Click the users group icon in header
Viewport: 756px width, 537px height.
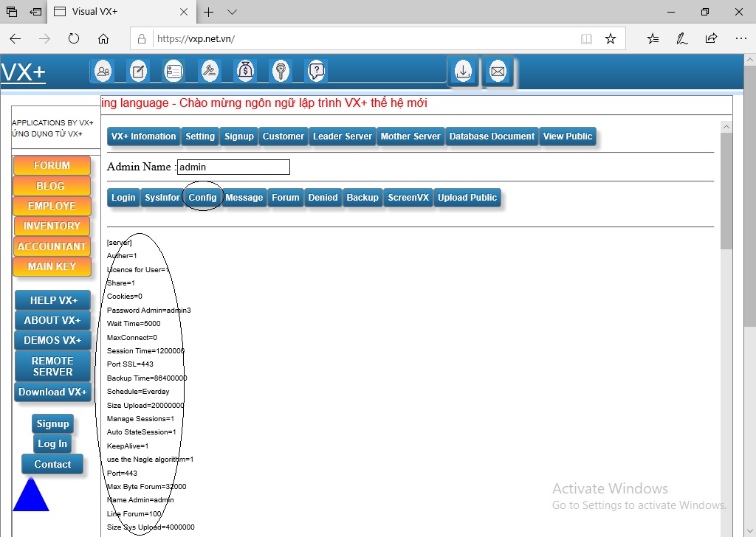[103, 72]
